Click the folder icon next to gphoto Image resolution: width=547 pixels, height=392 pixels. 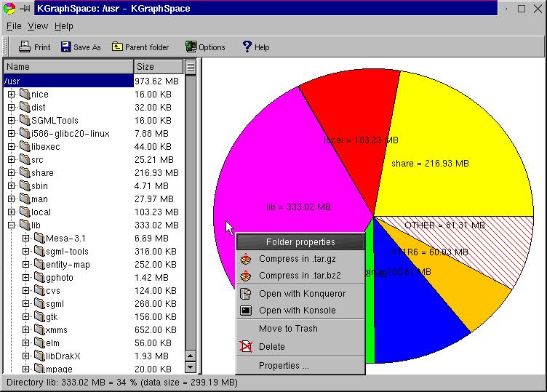point(39,277)
